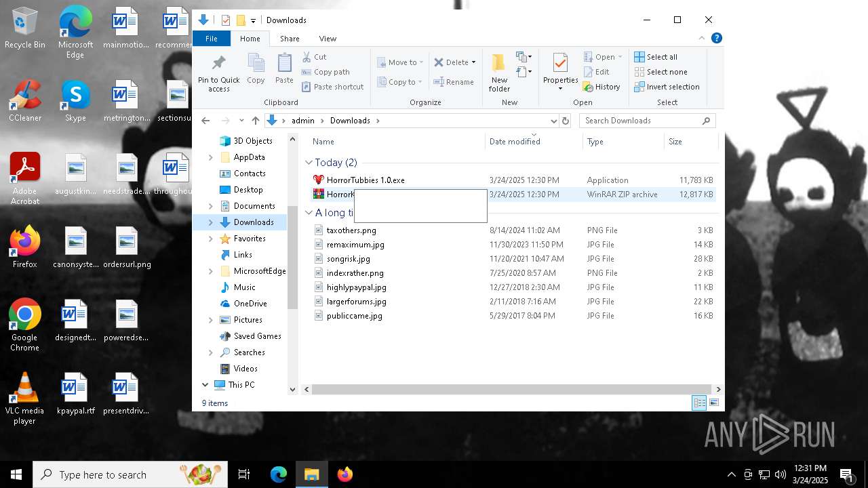Click the Copy ribbon icon
Image resolution: width=868 pixels, height=488 pixels.
pos(256,69)
